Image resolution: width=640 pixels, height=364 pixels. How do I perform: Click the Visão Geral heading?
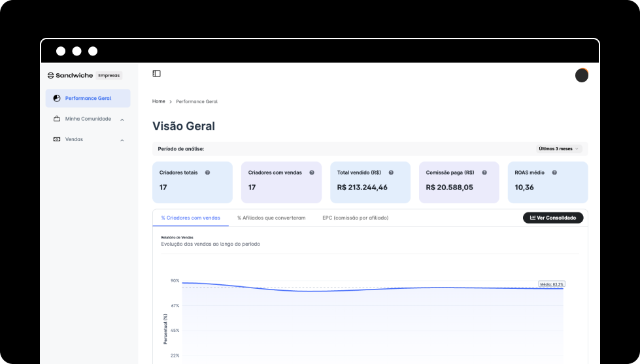(x=184, y=126)
